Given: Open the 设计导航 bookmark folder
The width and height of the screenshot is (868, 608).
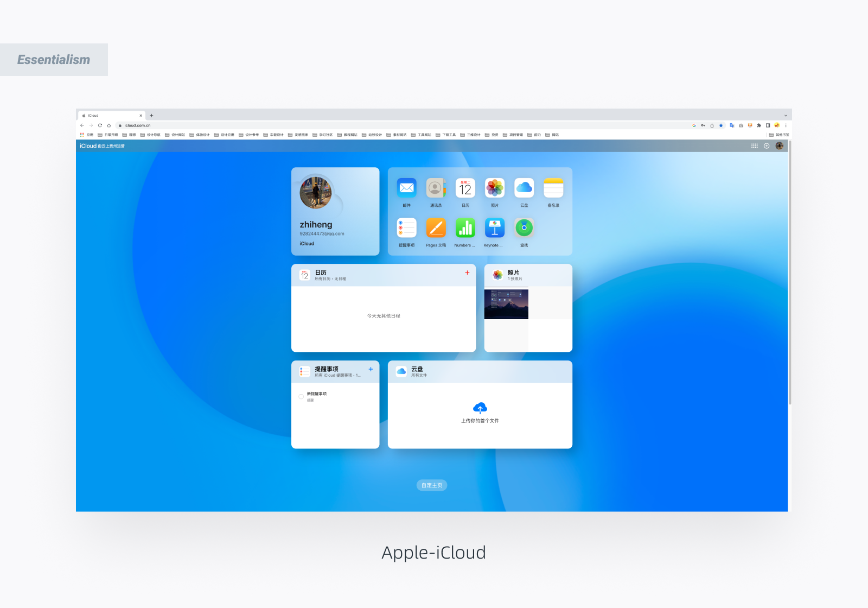Looking at the screenshot, I should 150,135.
